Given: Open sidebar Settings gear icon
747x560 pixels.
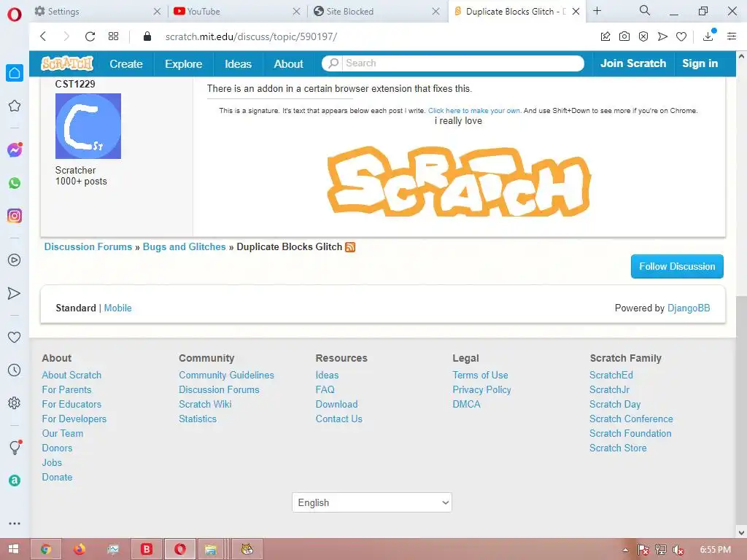Looking at the screenshot, I should tap(15, 402).
